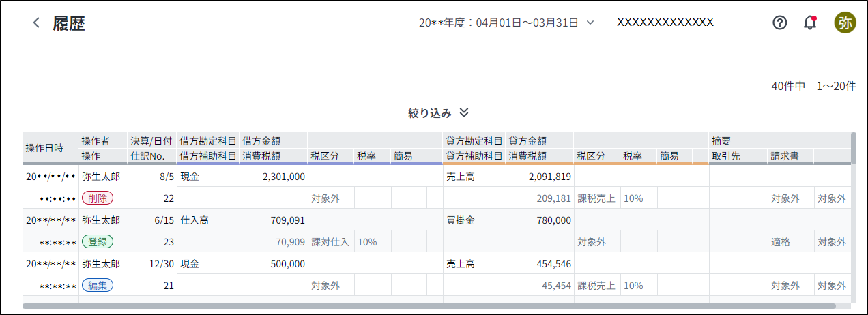Viewport: 868px width, 315px height.
Task: Expand the 絞り込み filter panel
Action: tap(430, 112)
